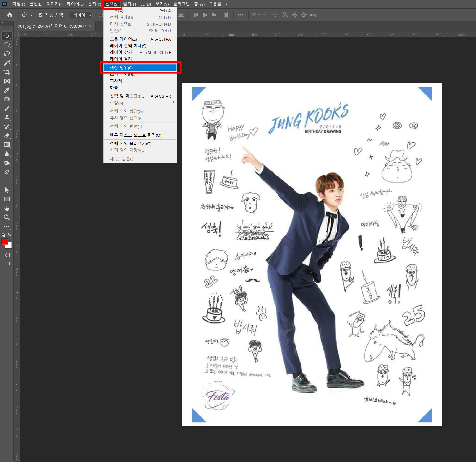Select the Clone Stamp tool

tap(7, 117)
